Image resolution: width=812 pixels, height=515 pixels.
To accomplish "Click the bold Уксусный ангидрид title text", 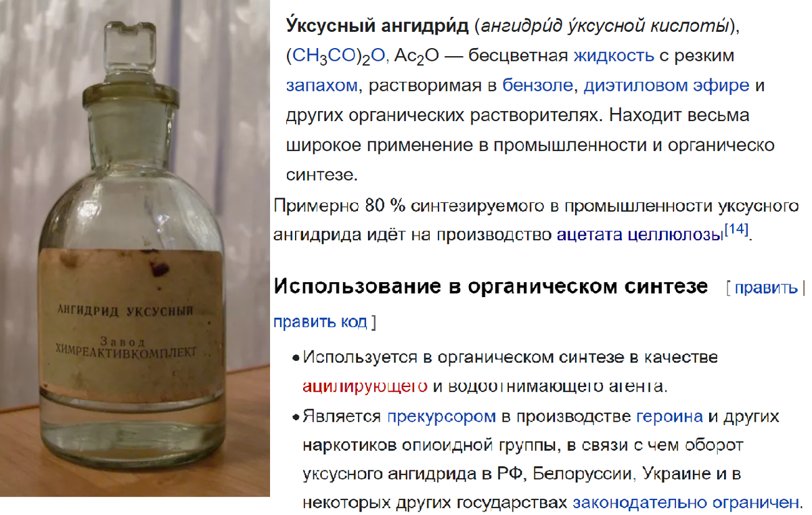I will (x=378, y=26).
